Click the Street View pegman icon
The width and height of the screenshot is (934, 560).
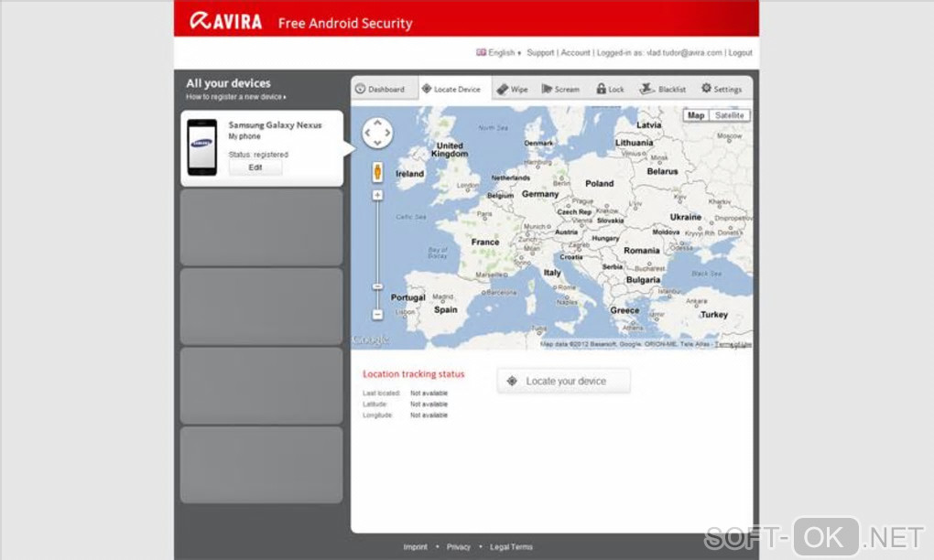[x=377, y=171]
